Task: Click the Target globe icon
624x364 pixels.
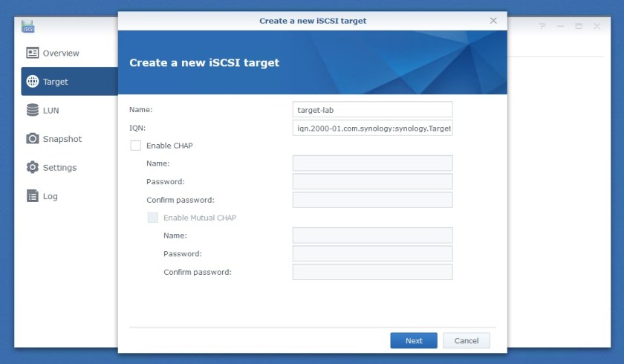Action: (32, 82)
